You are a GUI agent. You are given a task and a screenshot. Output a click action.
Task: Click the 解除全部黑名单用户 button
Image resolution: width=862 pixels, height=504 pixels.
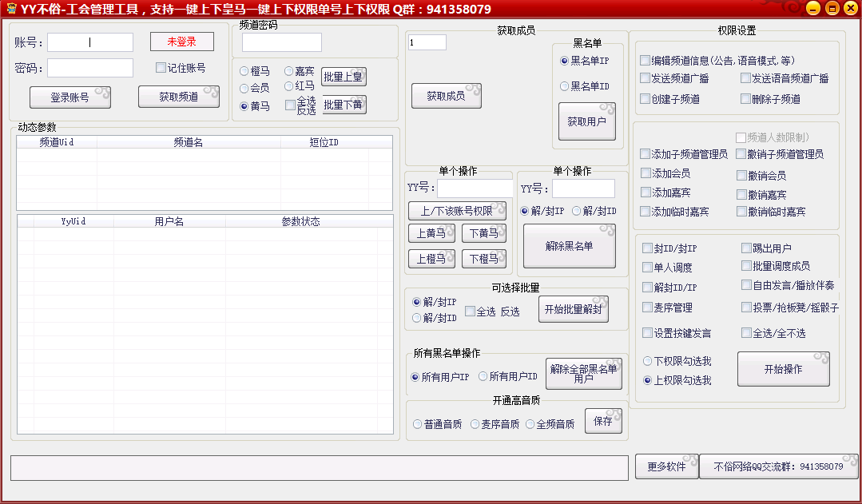point(584,374)
